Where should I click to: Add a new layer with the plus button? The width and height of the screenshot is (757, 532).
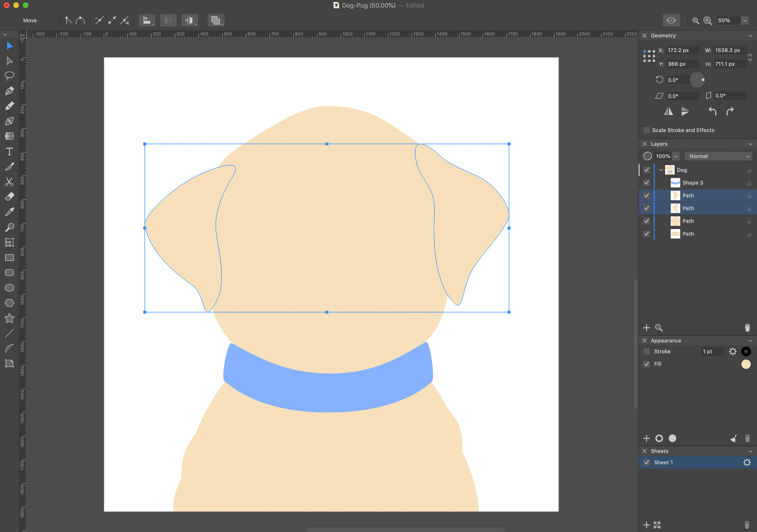(647, 327)
